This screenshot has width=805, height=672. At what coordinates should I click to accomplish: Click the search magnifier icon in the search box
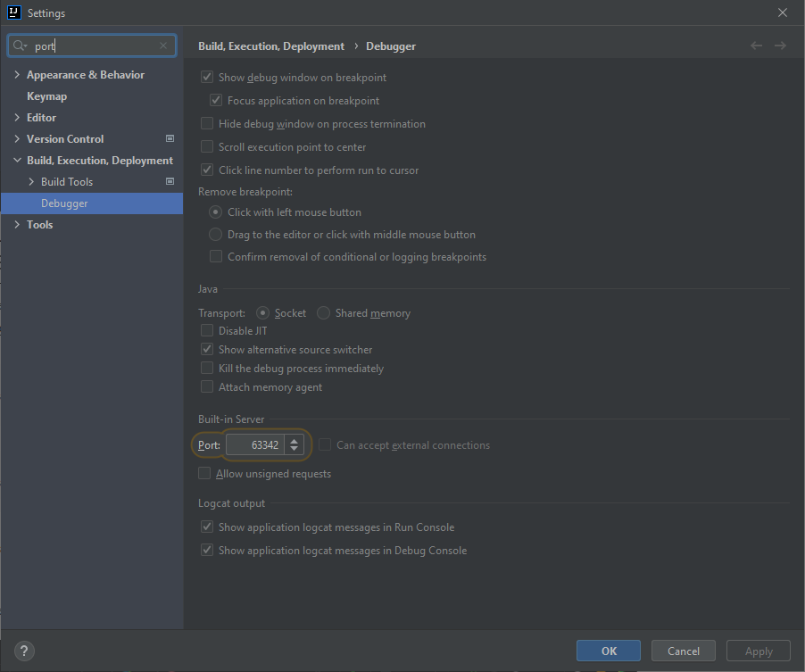(21, 46)
